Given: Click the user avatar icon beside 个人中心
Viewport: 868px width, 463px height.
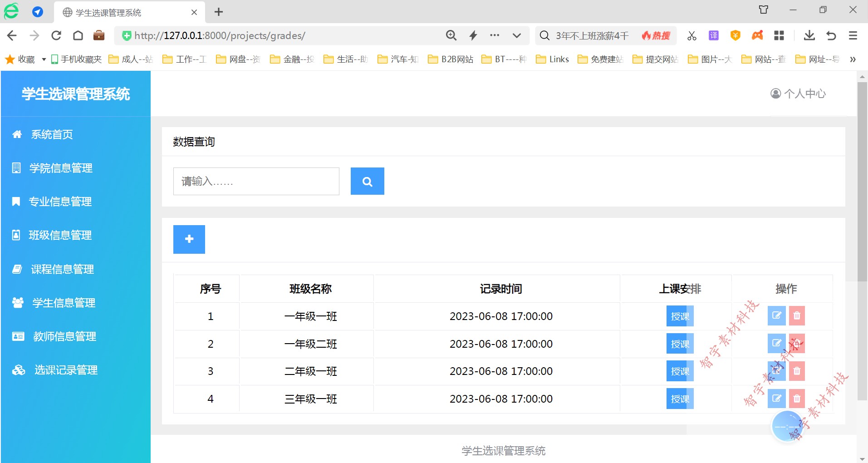Looking at the screenshot, I should pyautogui.click(x=775, y=94).
